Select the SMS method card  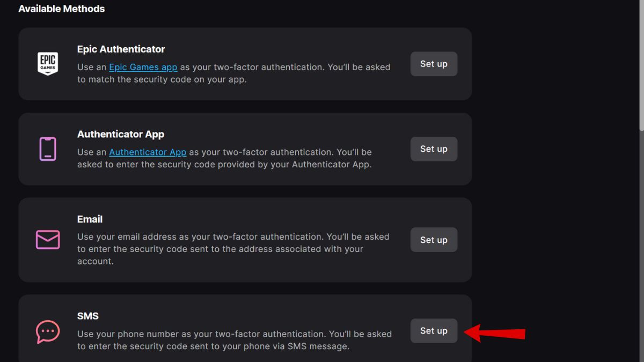pyautogui.click(x=245, y=327)
